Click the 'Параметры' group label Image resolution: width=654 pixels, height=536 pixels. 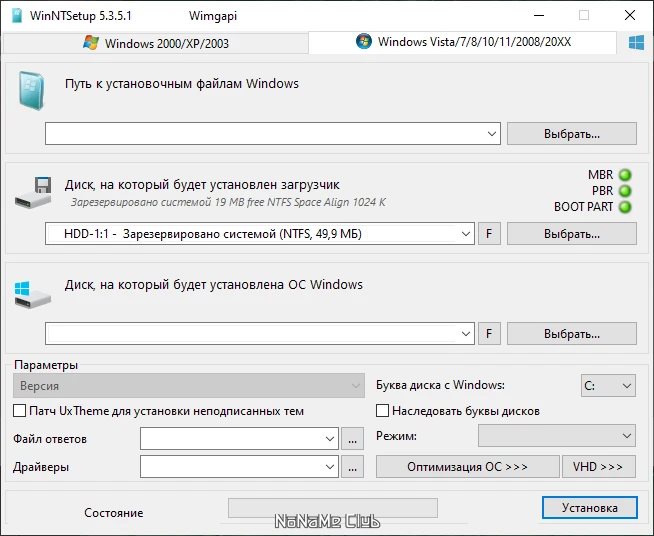pyautogui.click(x=46, y=365)
